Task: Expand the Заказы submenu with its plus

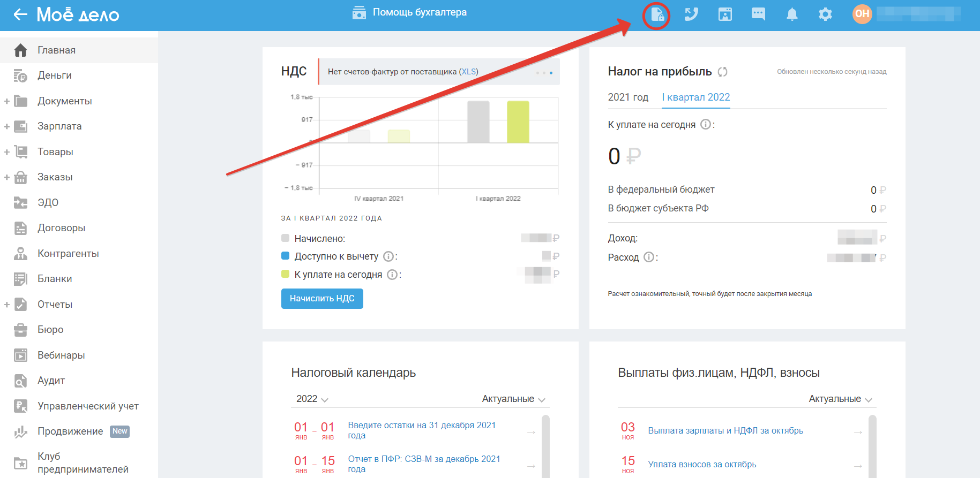Action: (x=7, y=177)
